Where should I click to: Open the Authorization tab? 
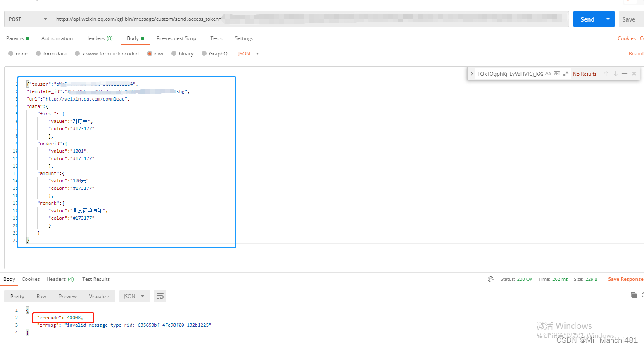point(57,38)
